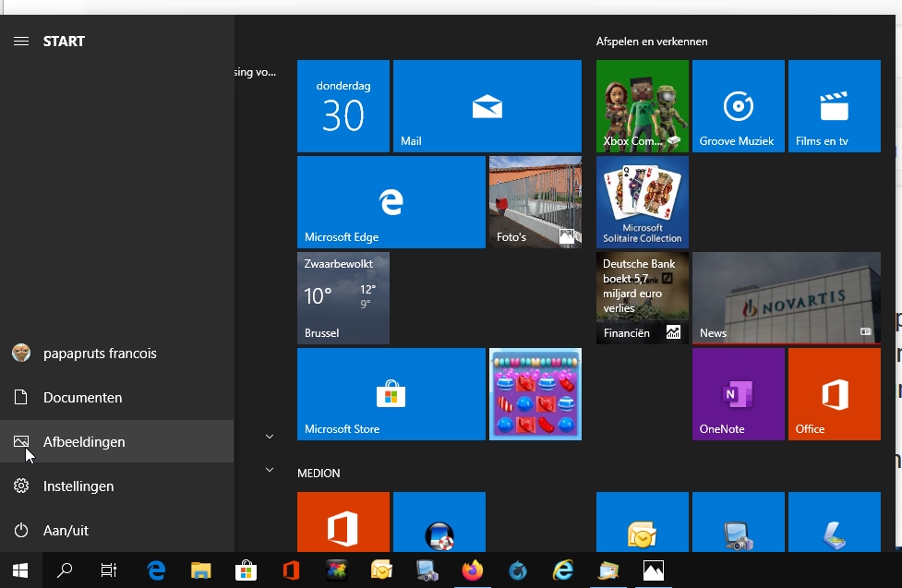Open the Groove Muziek tile
The width and height of the screenshot is (902, 588).
coord(738,106)
